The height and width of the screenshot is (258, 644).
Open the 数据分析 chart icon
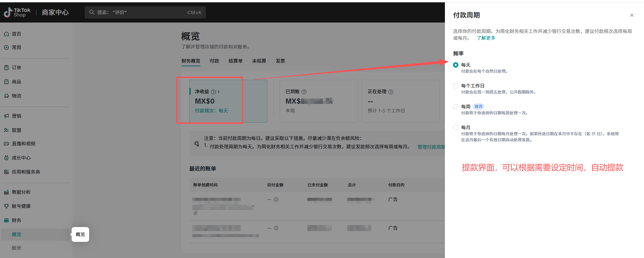[x=6, y=192]
